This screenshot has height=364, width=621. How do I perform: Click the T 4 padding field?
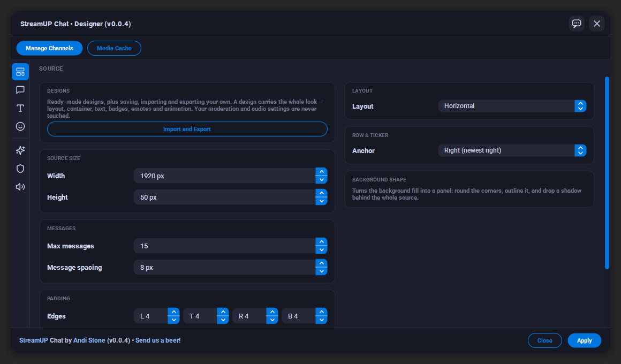(200, 316)
